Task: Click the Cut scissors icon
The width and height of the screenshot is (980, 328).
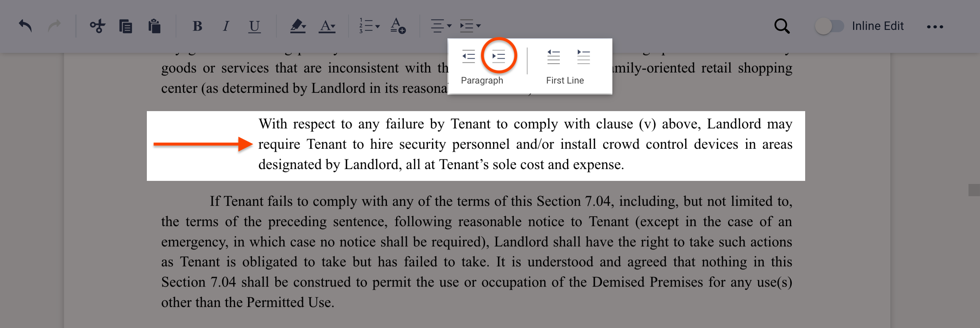Action: (x=97, y=26)
